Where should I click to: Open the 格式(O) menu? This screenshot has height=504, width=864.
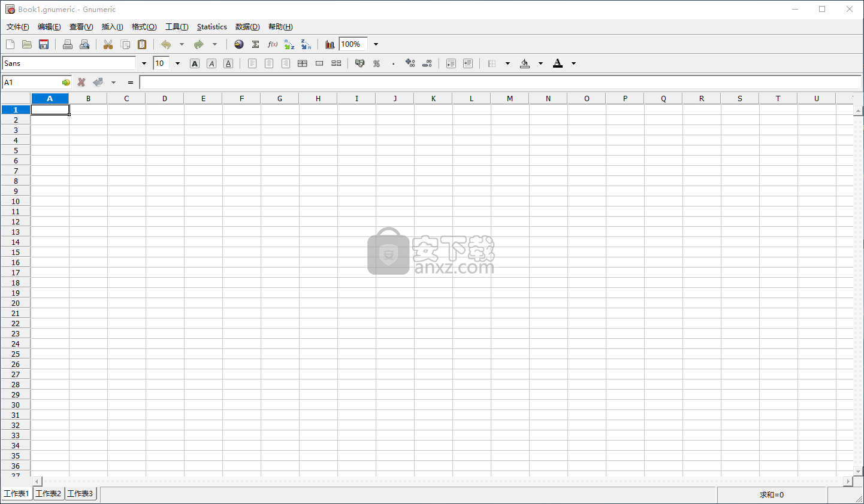pyautogui.click(x=144, y=27)
